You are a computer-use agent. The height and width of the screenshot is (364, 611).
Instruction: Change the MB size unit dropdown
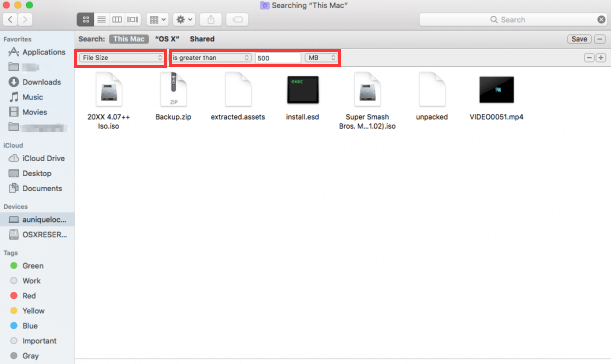[321, 58]
